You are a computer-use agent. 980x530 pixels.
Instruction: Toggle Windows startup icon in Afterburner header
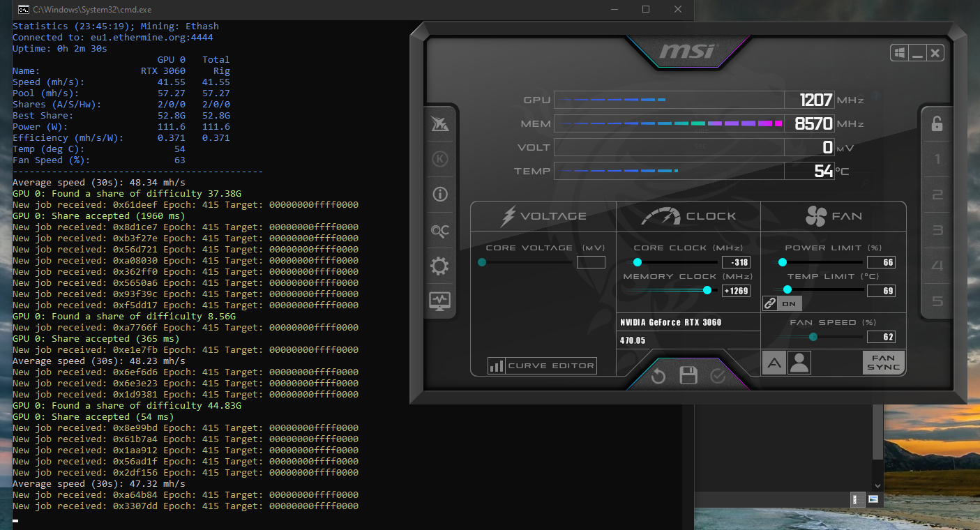pos(900,53)
